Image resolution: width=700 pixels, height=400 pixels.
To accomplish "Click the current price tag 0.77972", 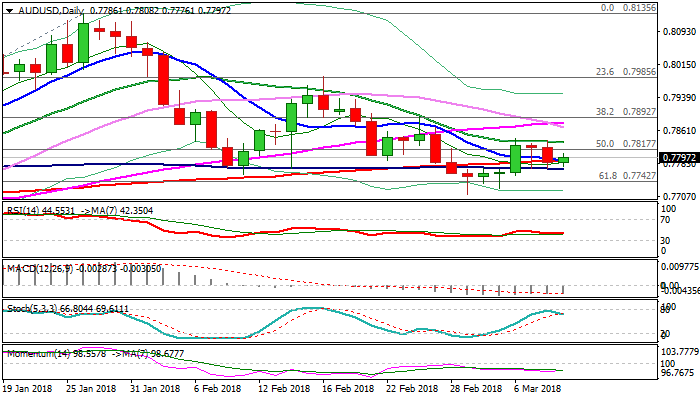I will (679, 158).
